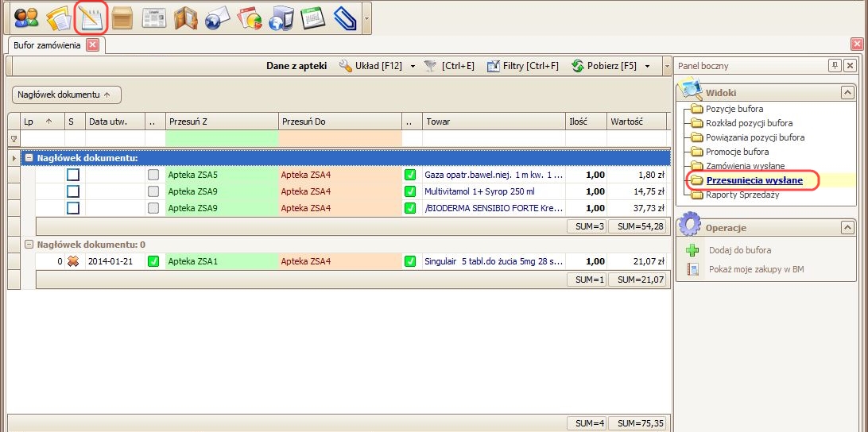Click the red X status icon in row 0

(73, 260)
